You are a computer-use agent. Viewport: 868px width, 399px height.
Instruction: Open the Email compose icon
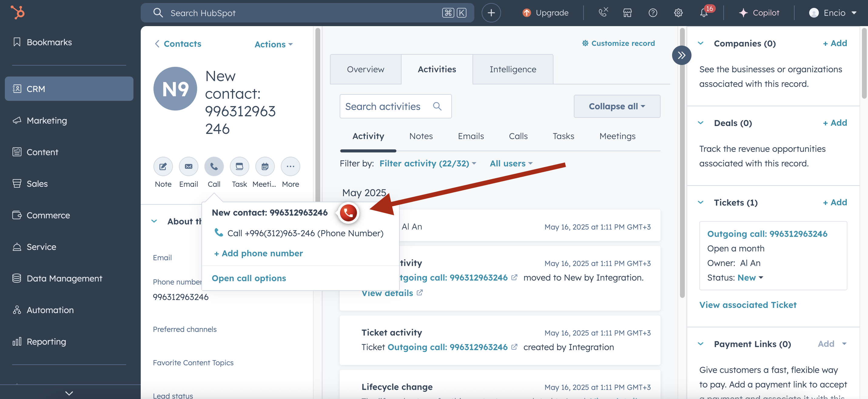pos(188,166)
